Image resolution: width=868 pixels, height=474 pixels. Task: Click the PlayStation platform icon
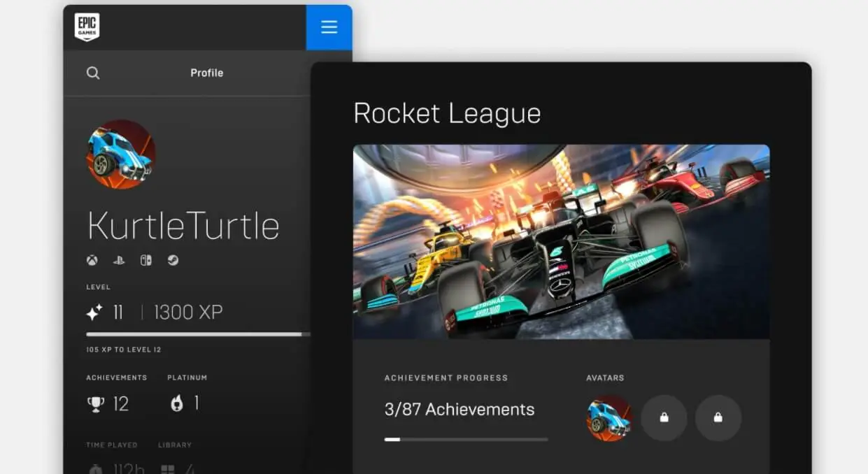coord(119,260)
